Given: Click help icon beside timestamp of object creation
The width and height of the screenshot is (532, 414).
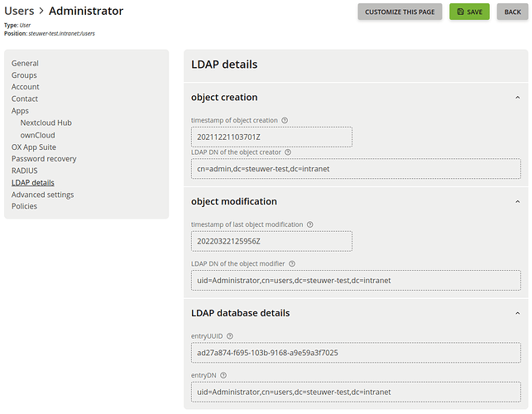Looking at the screenshot, I should (x=285, y=121).
